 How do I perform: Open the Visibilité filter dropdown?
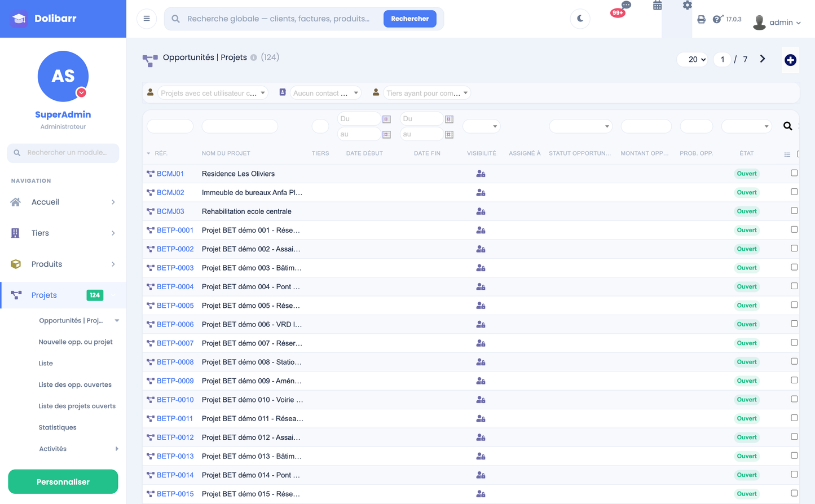(x=481, y=126)
